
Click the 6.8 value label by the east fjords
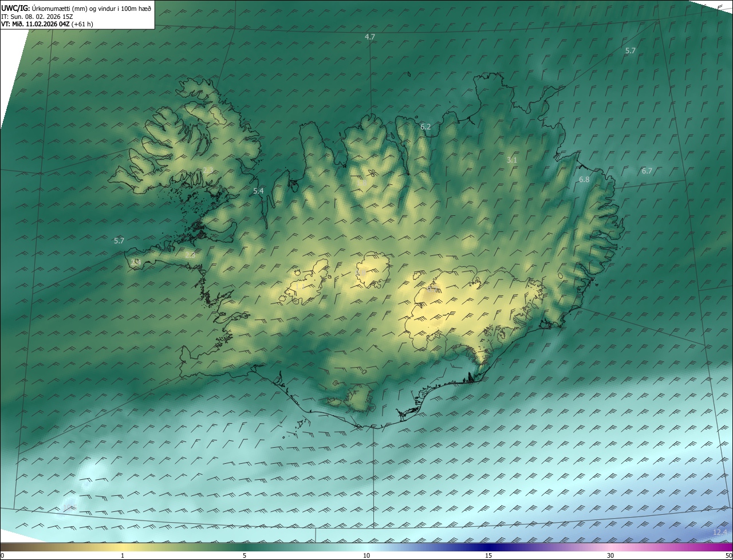coord(584,179)
